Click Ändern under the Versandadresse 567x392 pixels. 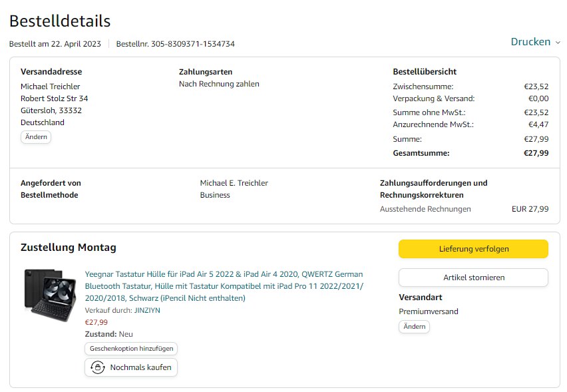pyautogui.click(x=36, y=137)
